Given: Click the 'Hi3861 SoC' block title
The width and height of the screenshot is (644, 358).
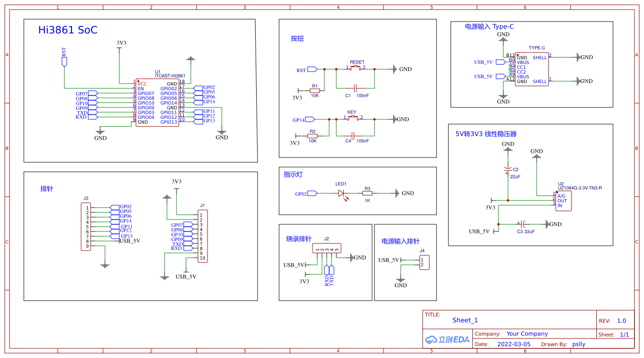Looking at the screenshot, I should tap(68, 30).
